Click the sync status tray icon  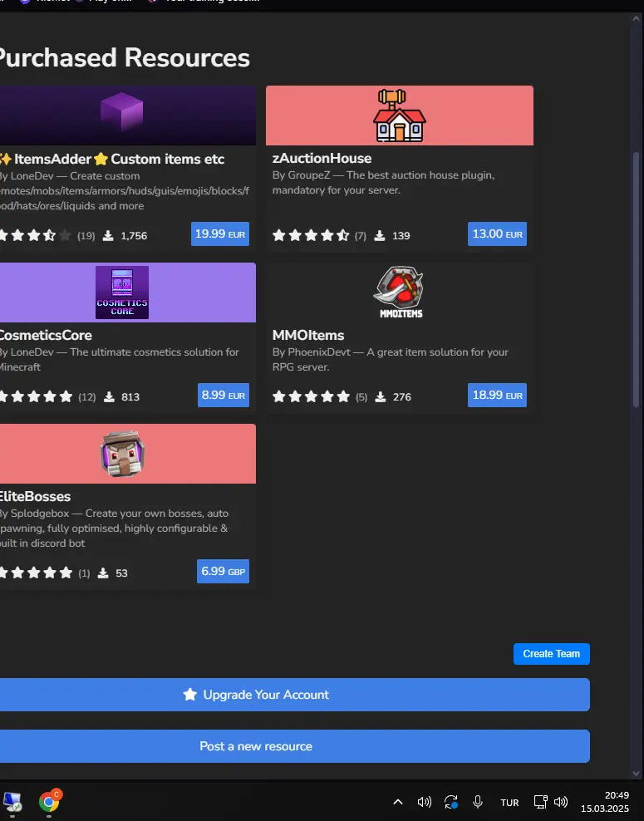[x=450, y=802]
